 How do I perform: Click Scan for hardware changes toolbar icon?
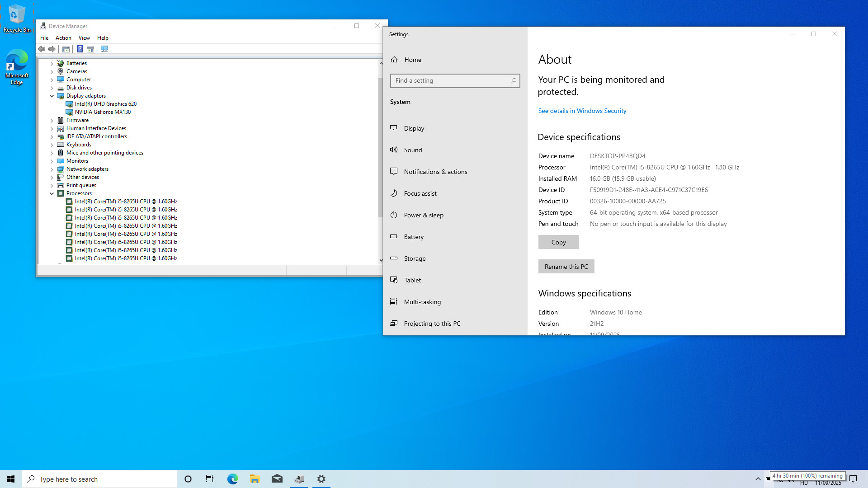click(104, 49)
